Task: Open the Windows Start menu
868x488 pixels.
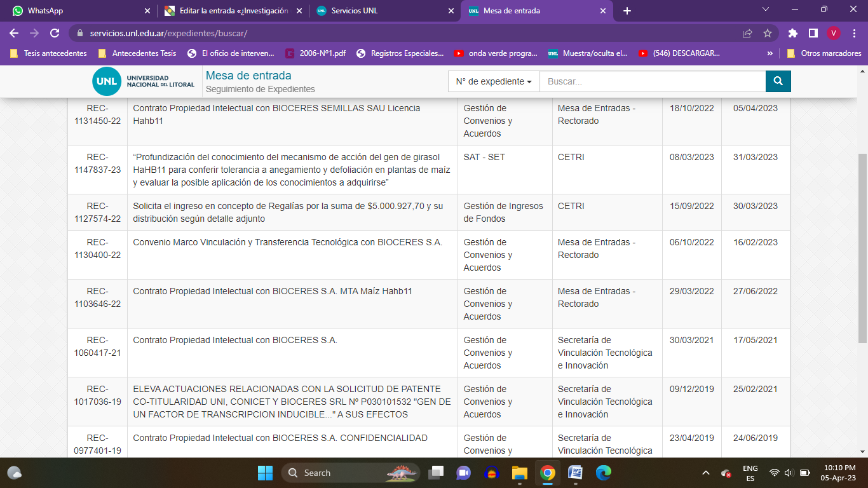Action: pyautogui.click(x=265, y=473)
